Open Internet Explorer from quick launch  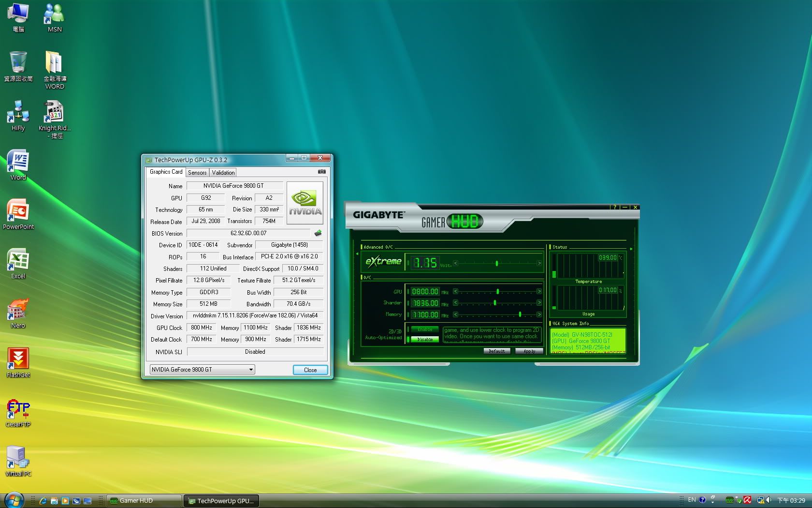click(43, 501)
